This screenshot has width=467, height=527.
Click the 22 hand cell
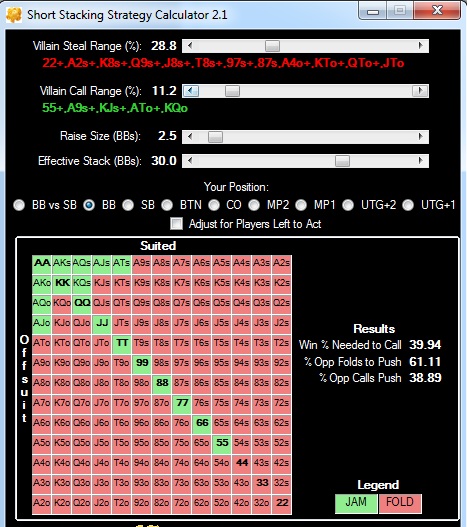click(282, 503)
